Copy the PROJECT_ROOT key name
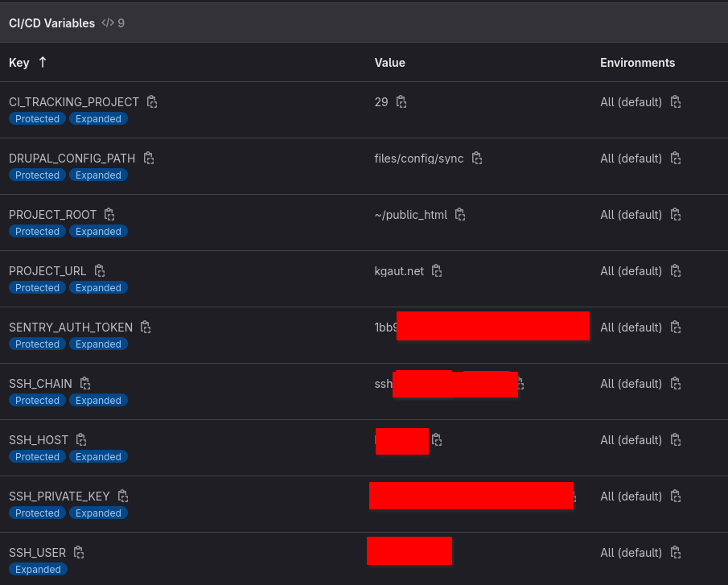728x585 pixels. [109, 215]
